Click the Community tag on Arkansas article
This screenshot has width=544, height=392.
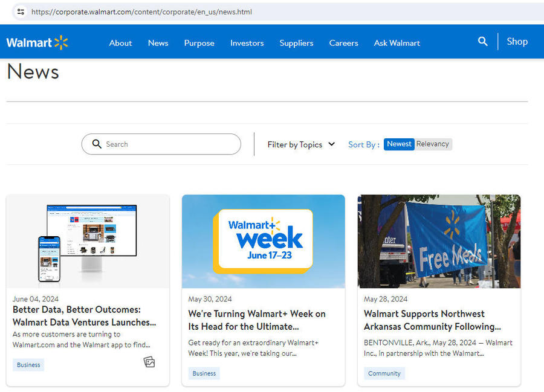[x=384, y=373]
